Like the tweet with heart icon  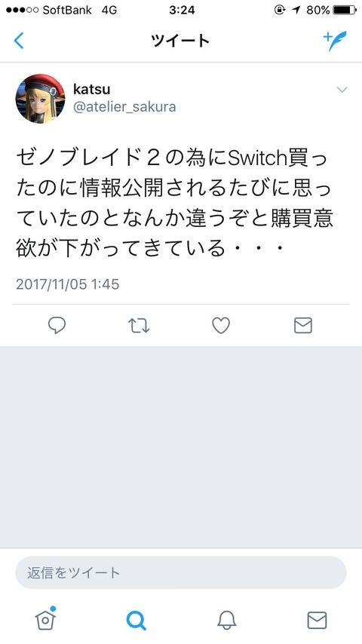point(221,326)
